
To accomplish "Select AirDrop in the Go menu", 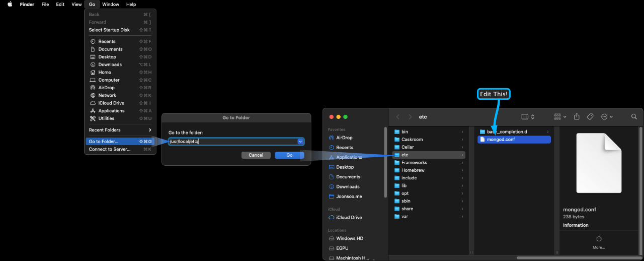I will (x=120, y=88).
